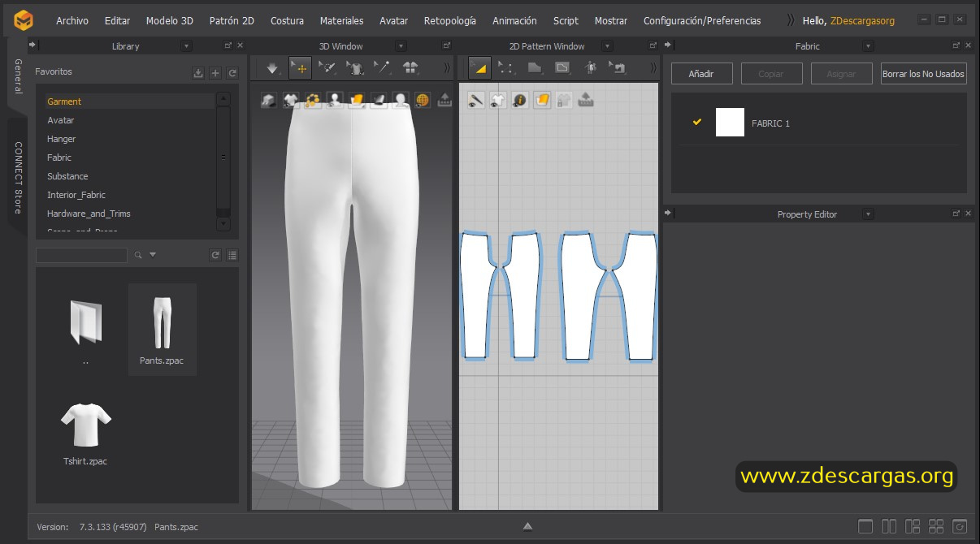Image resolution: width=980 pixels, height=544 pixels.
Task: Select two-column layout in status bar
Action: click(889, 526)
